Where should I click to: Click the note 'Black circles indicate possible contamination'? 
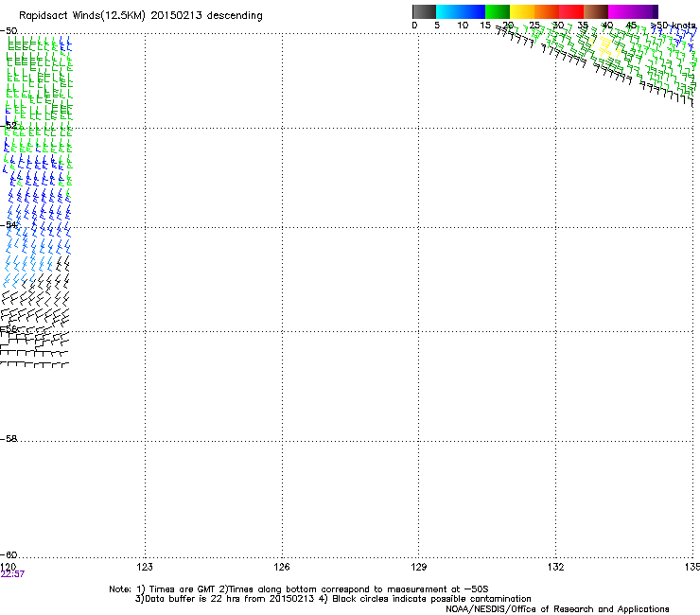pos(431,599)
